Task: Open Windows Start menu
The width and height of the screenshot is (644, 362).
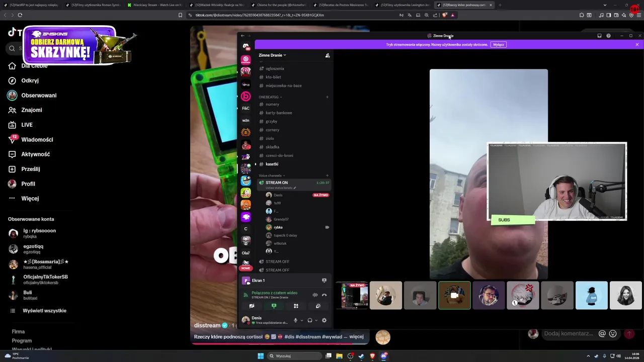Action: click(x=261, y=356)
